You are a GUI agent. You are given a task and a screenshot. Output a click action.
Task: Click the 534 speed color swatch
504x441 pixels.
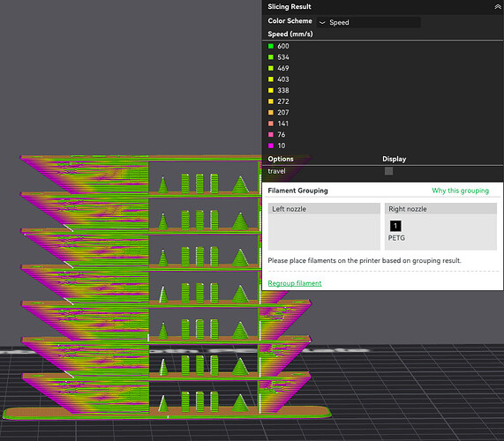(x=271, y=57)
